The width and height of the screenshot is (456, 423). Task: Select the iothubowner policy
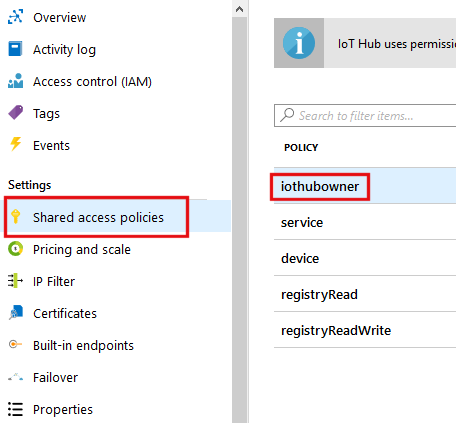tap(365, 186)
